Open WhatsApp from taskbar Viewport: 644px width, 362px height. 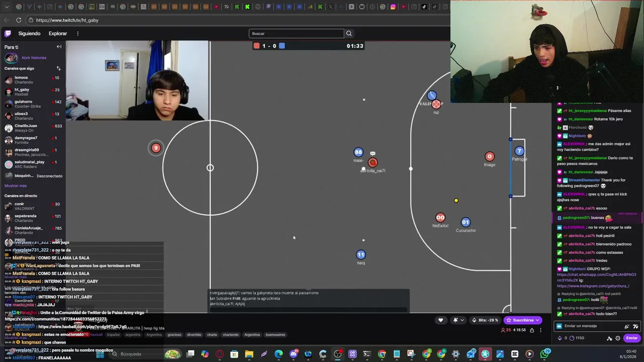[544, 354]
